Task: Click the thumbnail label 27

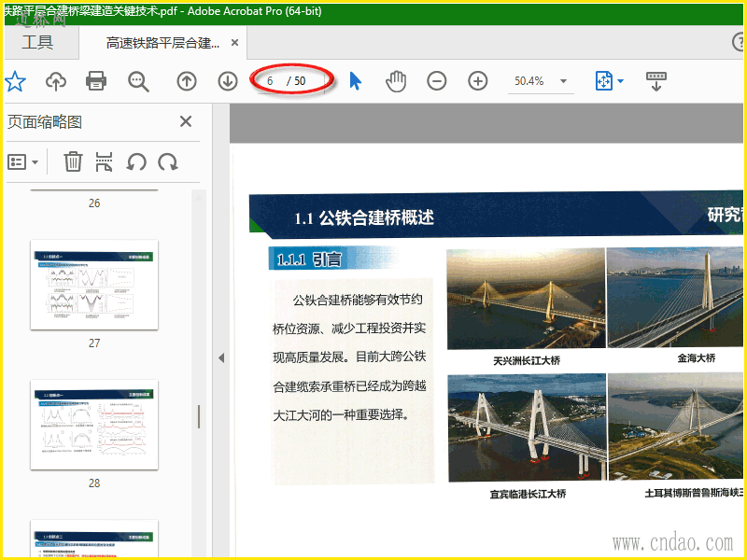Action: tap(94, 343)
